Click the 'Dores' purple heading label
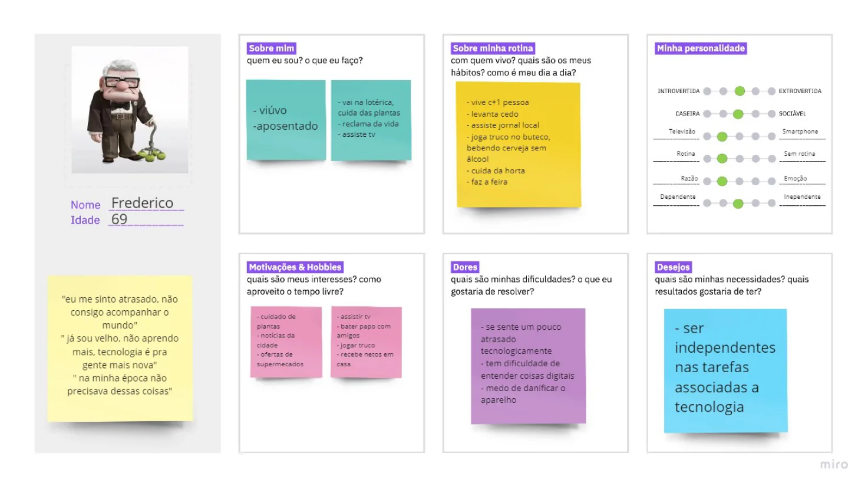This screenshot has height=489, width=868. tap(465, 267)
